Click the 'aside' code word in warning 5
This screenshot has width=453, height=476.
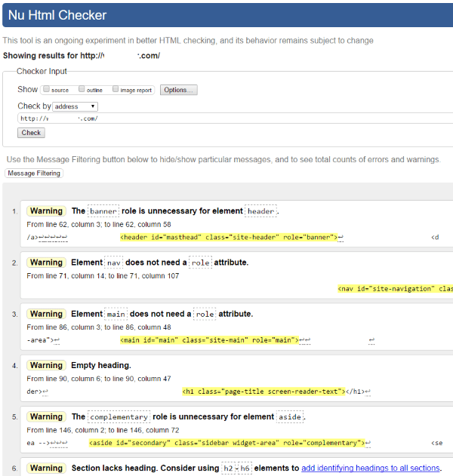290,417
